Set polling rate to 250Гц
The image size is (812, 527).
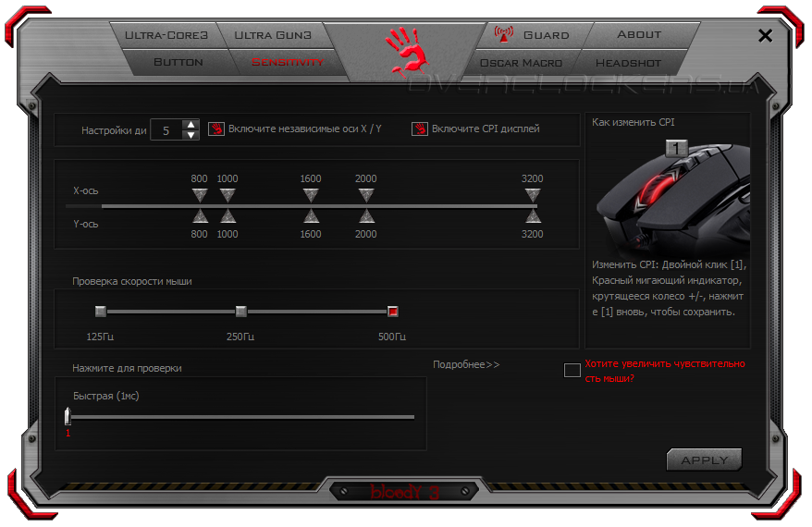click(x=240, y=312)
